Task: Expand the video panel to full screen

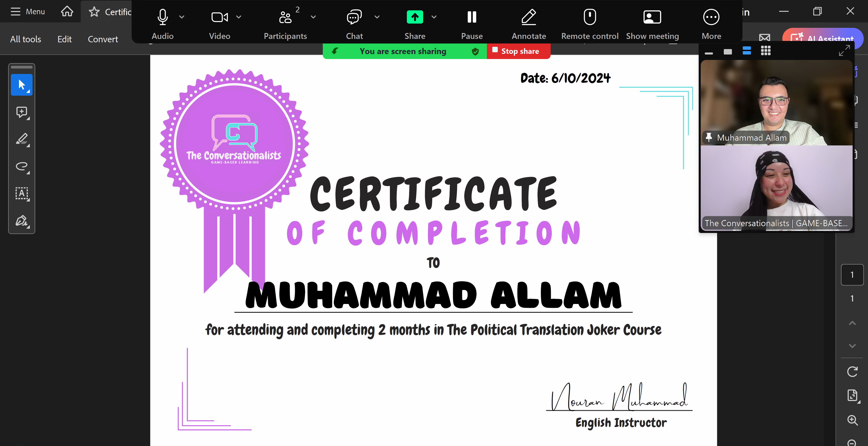Action: click(x=844, y=51)
